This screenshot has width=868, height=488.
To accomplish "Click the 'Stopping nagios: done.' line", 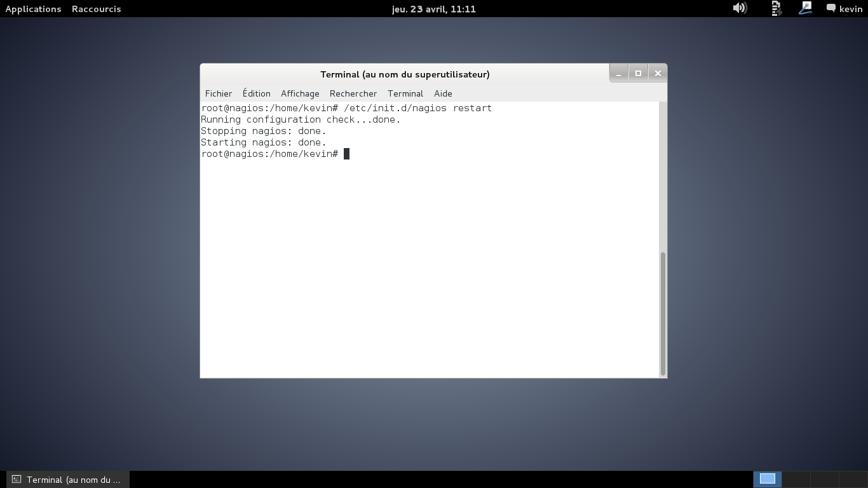I will [x=264, y=131].
